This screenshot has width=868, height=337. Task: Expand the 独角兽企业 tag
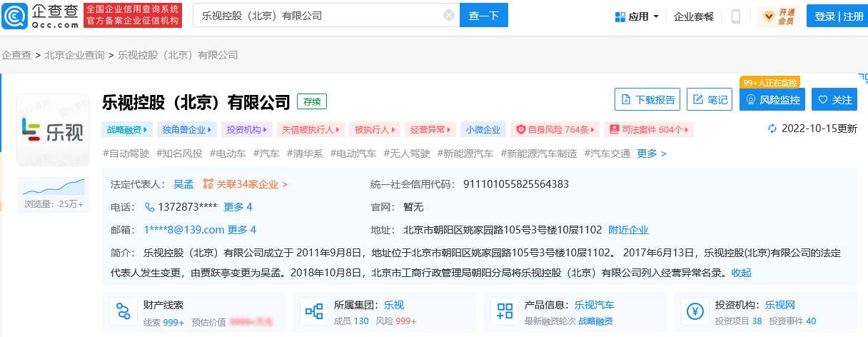tap(186, 129)
